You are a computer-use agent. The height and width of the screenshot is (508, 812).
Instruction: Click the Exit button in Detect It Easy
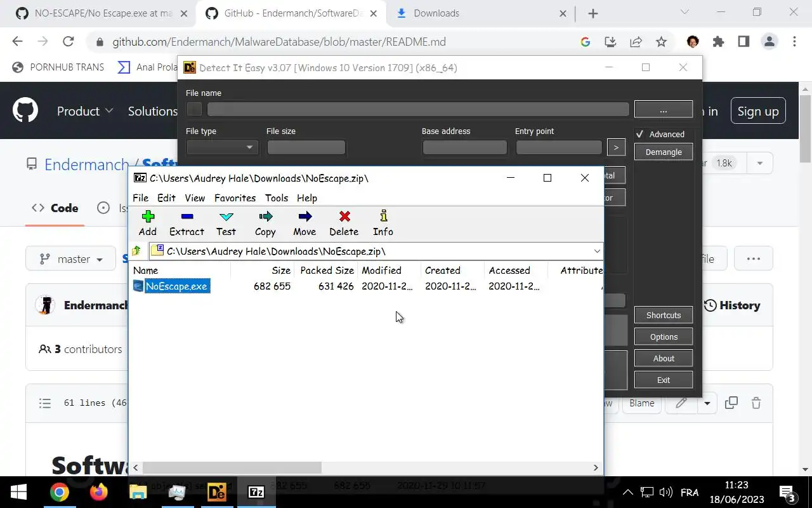pos(664,380)
